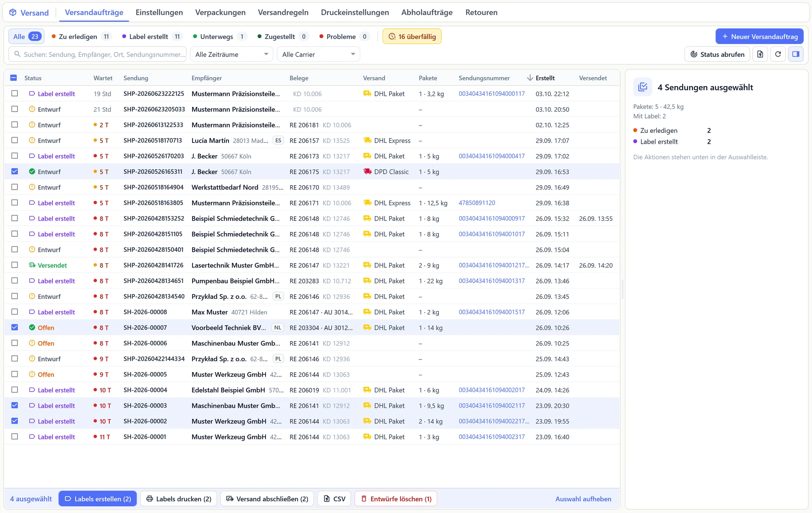Open the Alle Zeiträume dropdown
Viewport: 812px width, 513px height.
coord(232,54)
